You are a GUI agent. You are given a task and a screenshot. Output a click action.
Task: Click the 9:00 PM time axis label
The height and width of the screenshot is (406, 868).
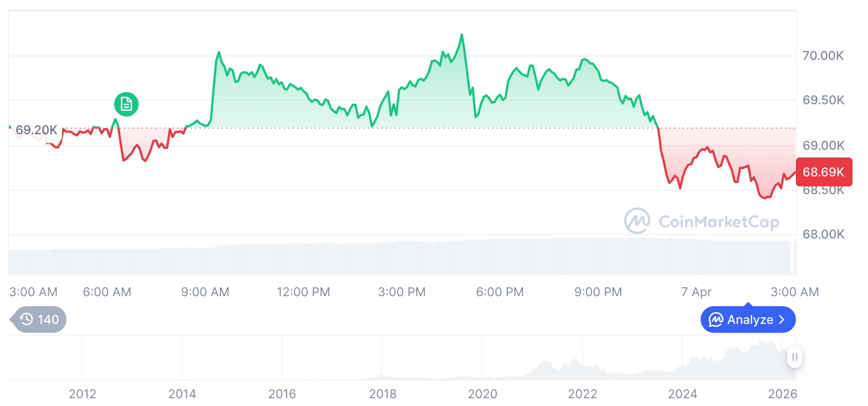(598, 292)
